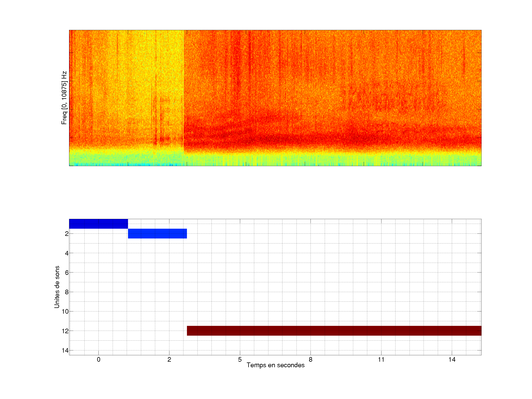Select the light blue bar at unit 2
The width and height of the screenshot is (532, 399).
point(157,233)
